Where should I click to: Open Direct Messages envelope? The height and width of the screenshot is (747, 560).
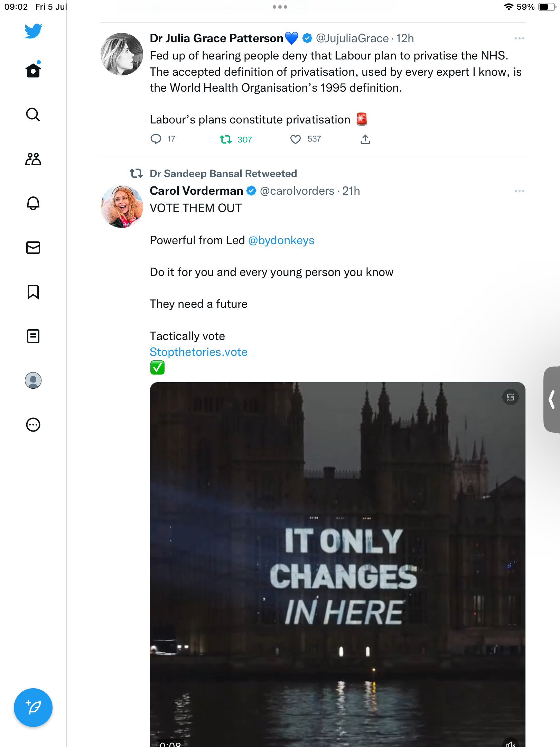pos(33,248)
